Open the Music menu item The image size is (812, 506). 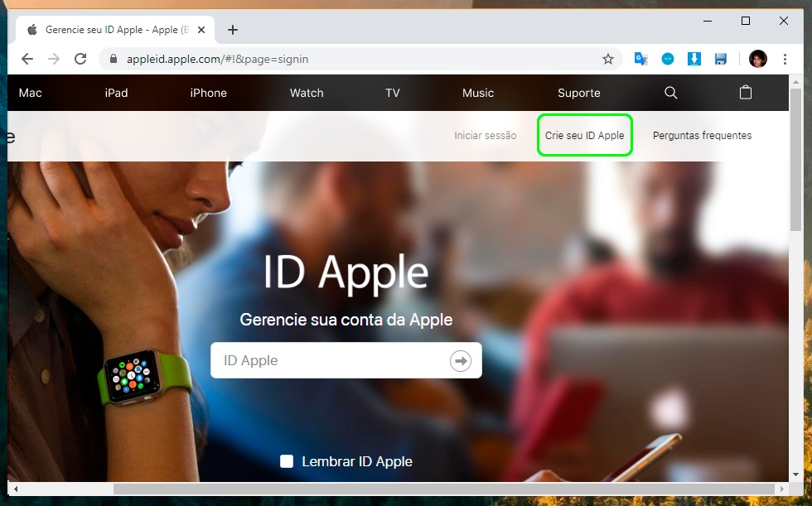478,93
